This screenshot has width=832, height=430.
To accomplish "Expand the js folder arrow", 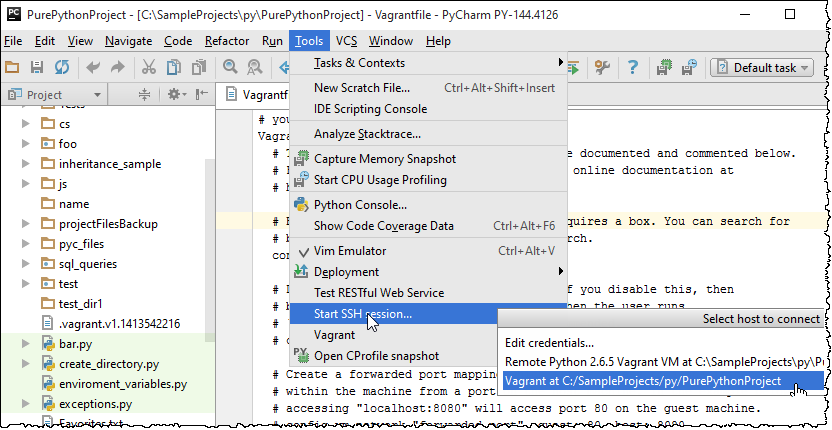I will [x=25, y=184].
